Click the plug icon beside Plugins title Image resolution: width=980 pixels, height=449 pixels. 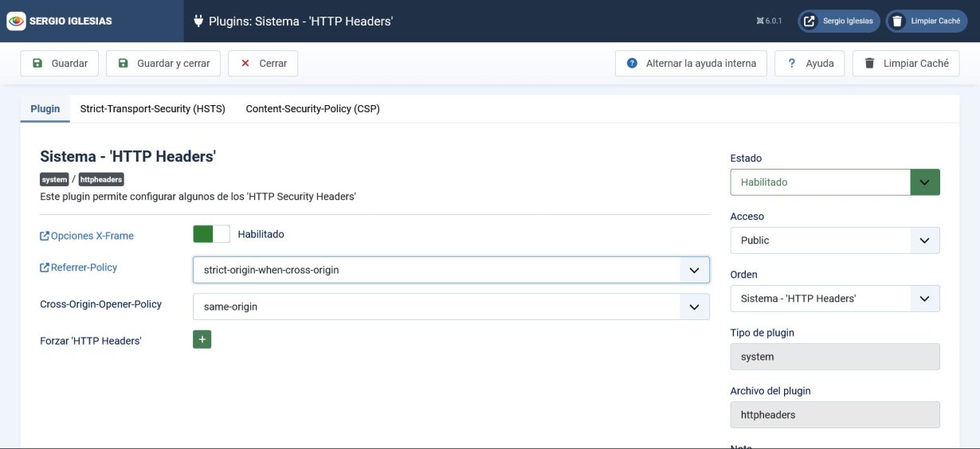[x=198, y=21]
